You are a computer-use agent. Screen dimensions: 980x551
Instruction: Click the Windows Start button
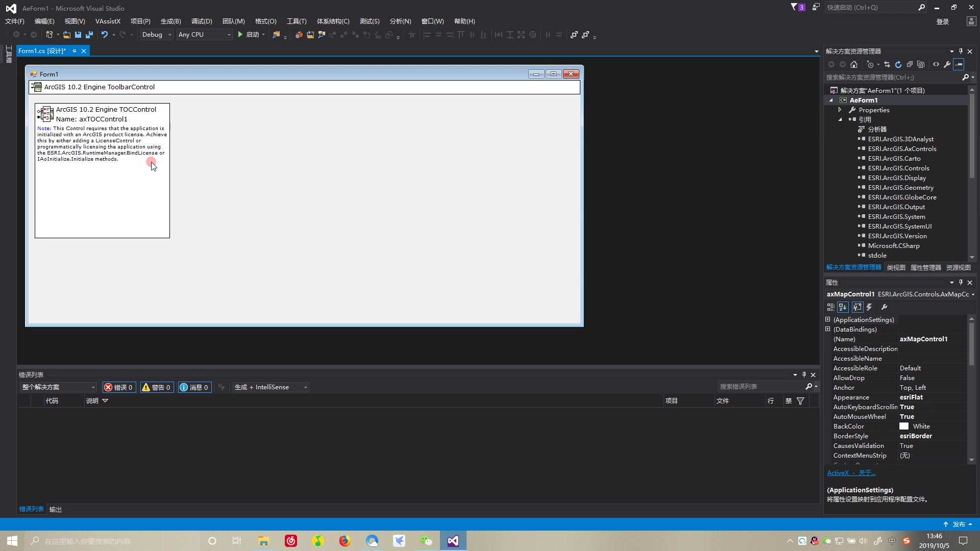coord(12,541)
